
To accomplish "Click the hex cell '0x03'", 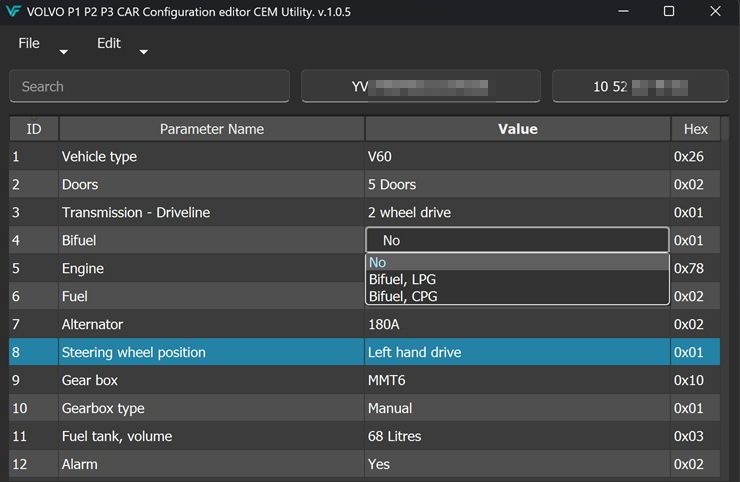I will tap(696, 436).
